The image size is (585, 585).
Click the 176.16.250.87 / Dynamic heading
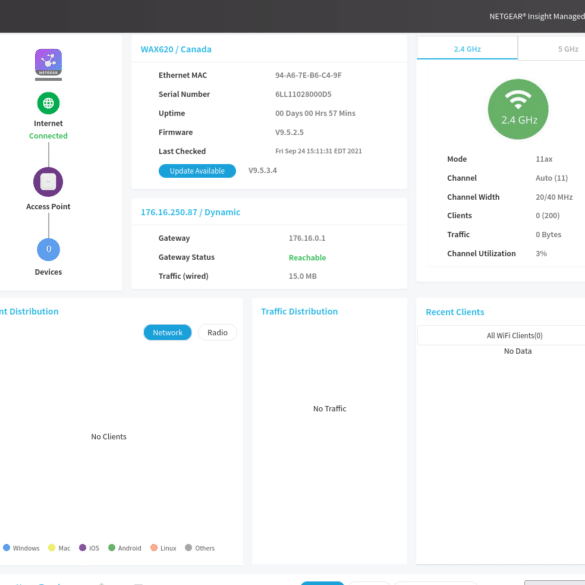190,212
